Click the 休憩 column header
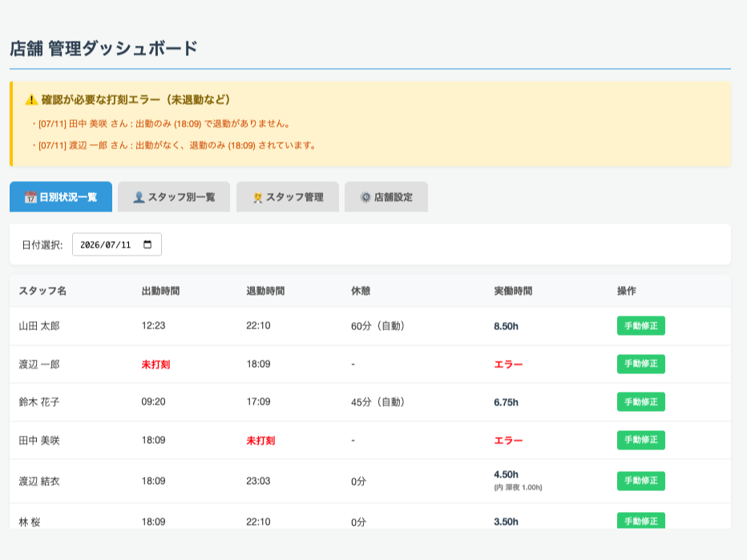 click(x=361, y=291)
